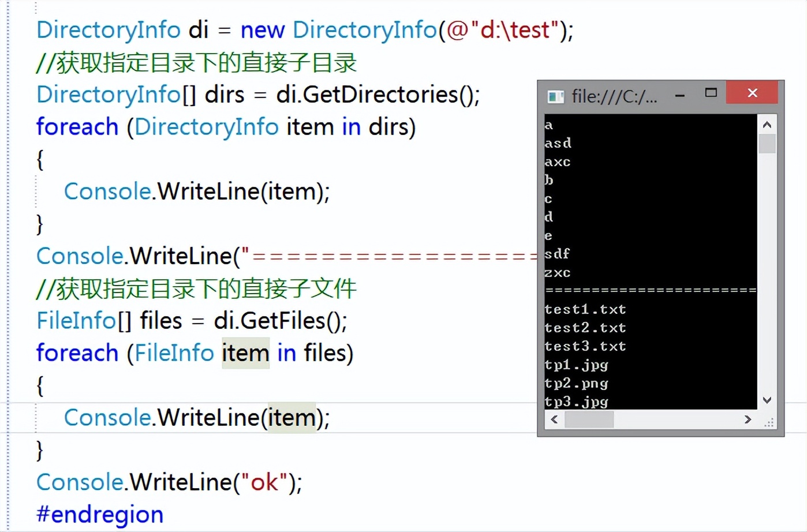Click the green comment about 直接子文件
Image resolution: width=807 pixels, height=532 pixels.
[x=195, y=289]
